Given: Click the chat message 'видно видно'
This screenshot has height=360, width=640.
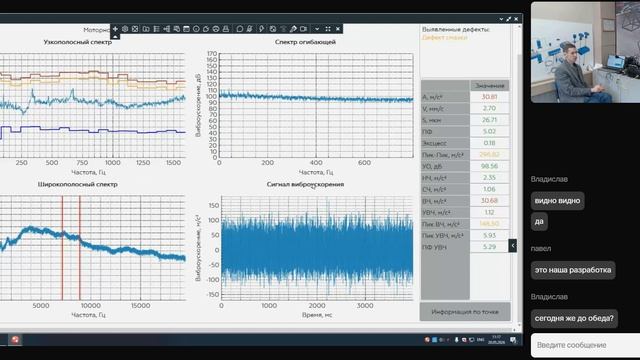Looking at the screenshot, I should (558, 201).
